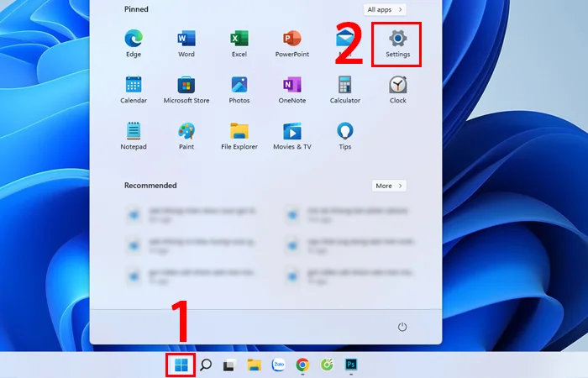Viewport: 588px width, 378px height.
Task: Open the Paint app
Action: 186,132
